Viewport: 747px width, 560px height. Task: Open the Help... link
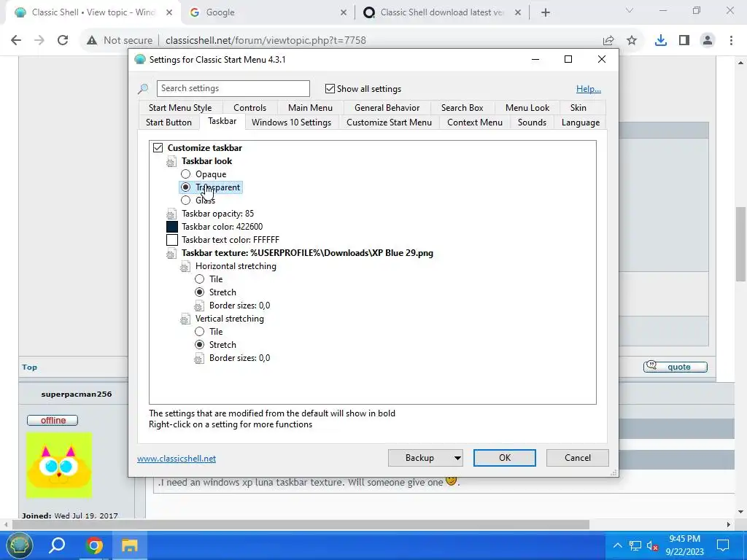pos(589,89)
